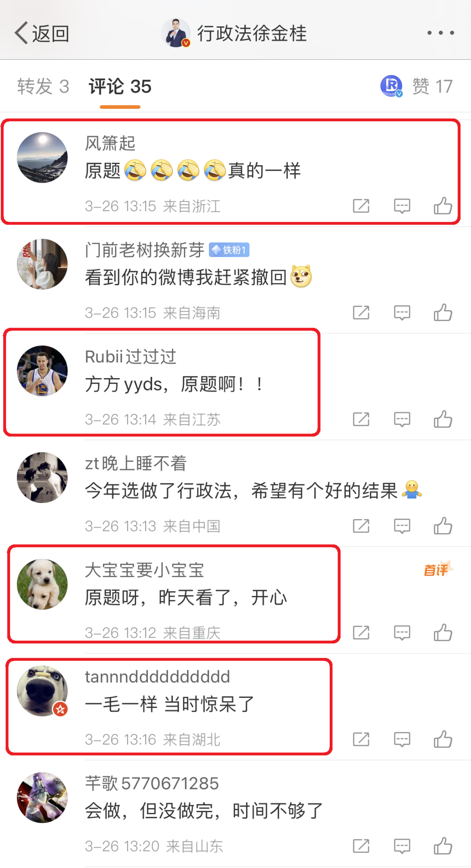Image resolution: width=471 pixels, height=868 pixels.
Task: Toggle like on Rubii过过过's comment
Action: pyautogui.click(x=443, y=419)
